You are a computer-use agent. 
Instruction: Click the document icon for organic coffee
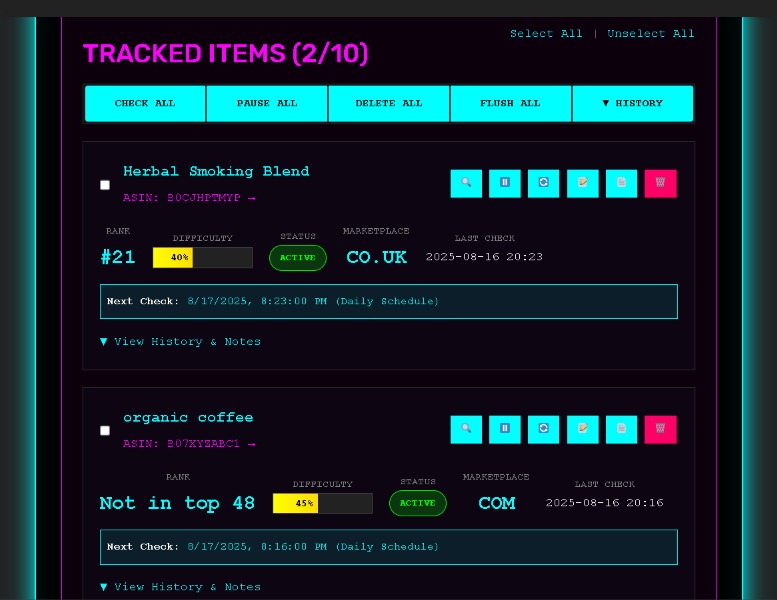(621, 429)
